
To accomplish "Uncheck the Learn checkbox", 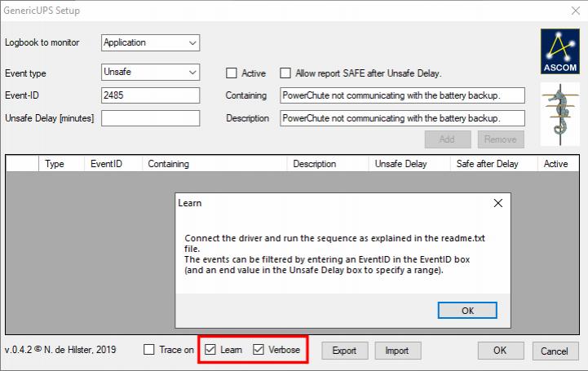I will coord(210,350).
